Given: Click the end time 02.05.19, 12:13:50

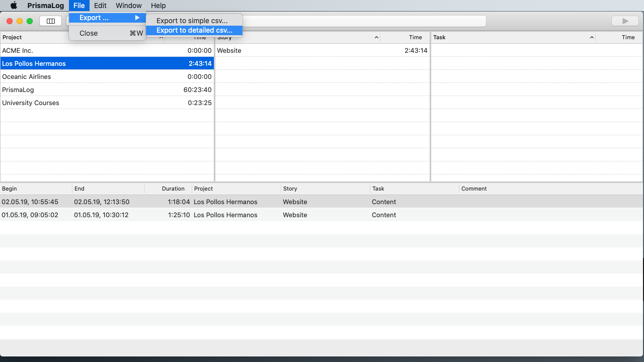Looking at the screenshot, I should pos(102,202).
